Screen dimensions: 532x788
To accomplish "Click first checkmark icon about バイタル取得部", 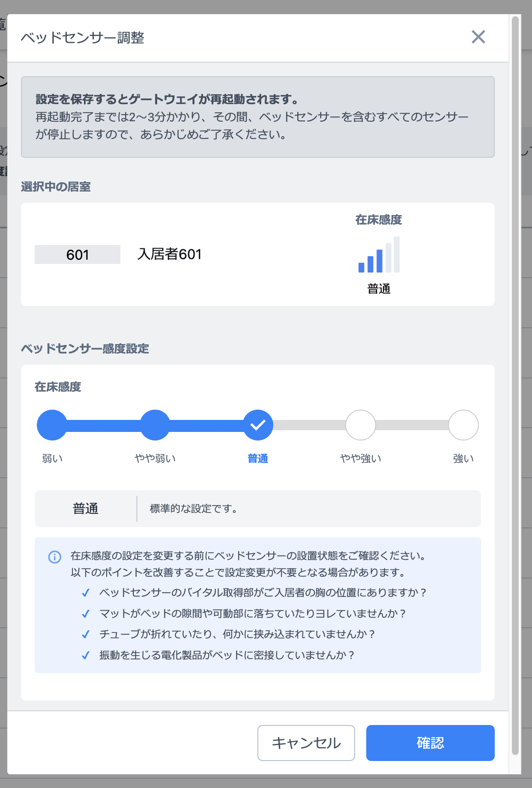I will point(86,593).
